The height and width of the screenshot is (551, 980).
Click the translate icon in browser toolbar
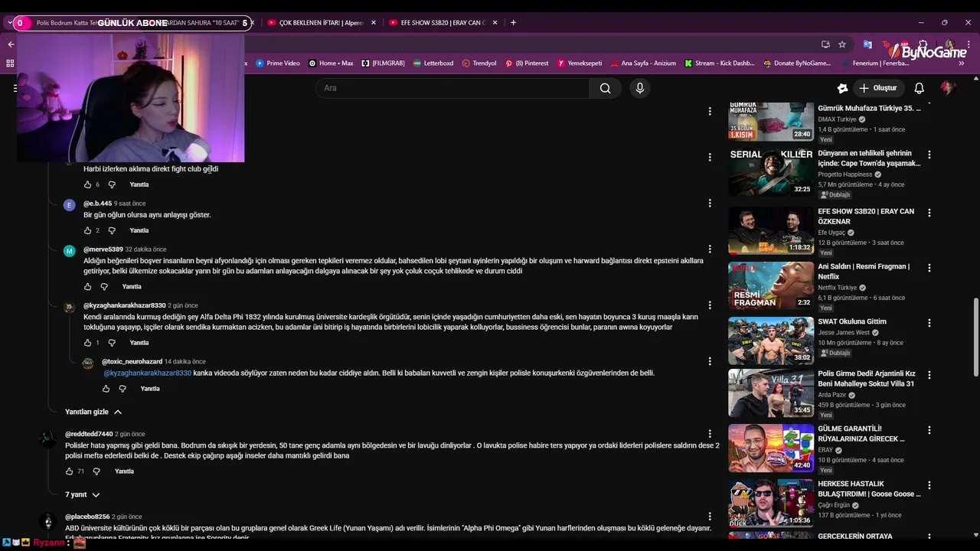867,44
